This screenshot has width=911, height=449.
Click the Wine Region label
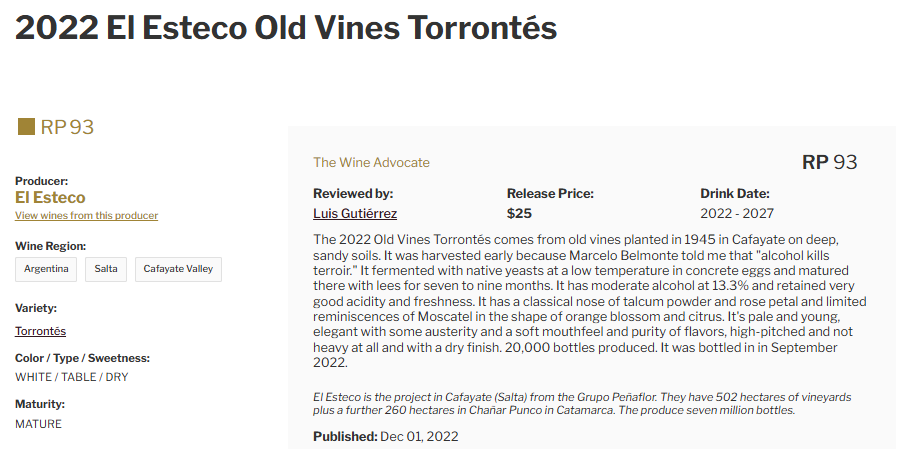[x=51, y=246]
